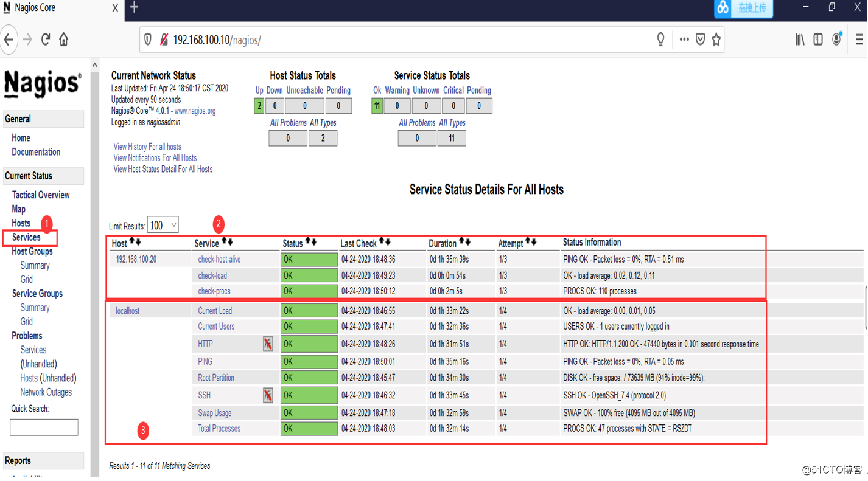Image resolution: width=868 pixels, height=481 pixels.
Task: Toggle the browser sidebar icon
Action: (818, 40)
